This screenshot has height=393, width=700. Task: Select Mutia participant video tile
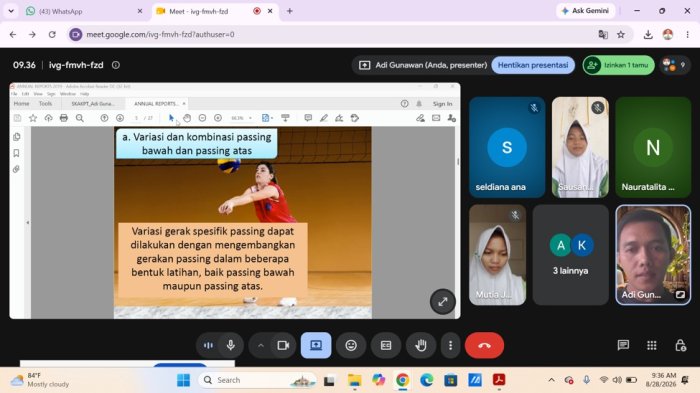pos(497,255)
